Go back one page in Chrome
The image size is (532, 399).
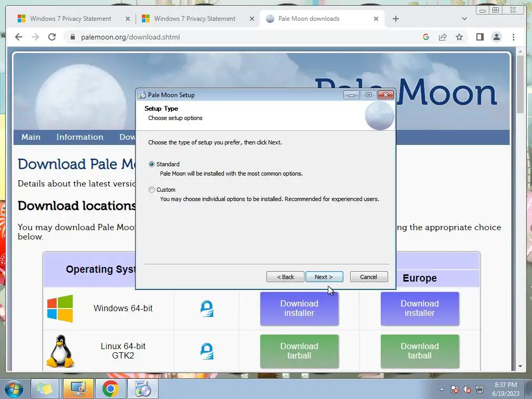coord(19,37)
